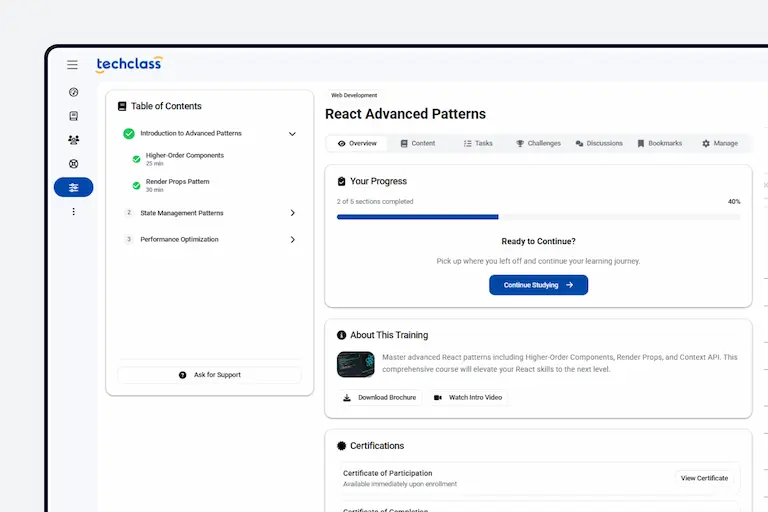Screen dimensions: 768x512
Task: Switch to the Overview tab
Action: 357,144
